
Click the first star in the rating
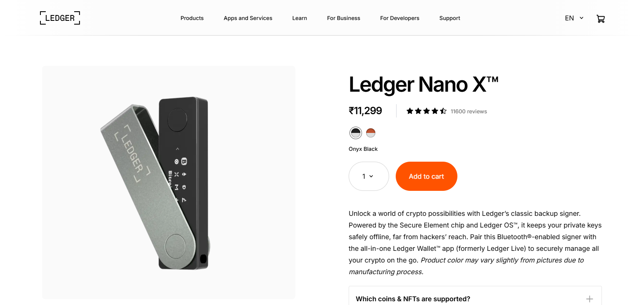click(x=410, y=111)
